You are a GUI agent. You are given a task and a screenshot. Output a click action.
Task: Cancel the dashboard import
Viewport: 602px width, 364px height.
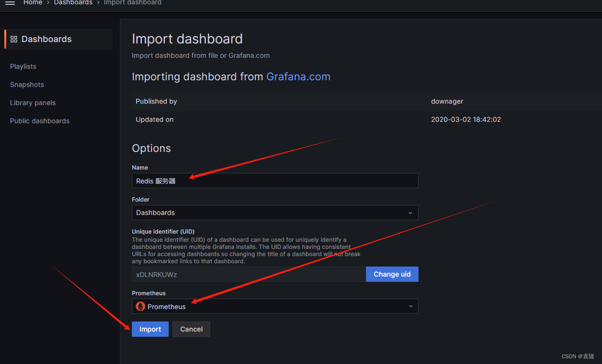(x=191, y=329)
